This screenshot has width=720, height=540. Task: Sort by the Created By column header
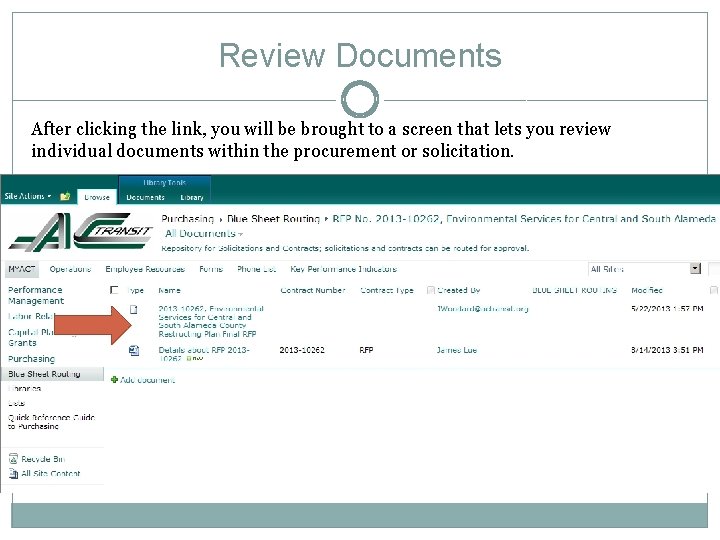[x=458, y=290]
